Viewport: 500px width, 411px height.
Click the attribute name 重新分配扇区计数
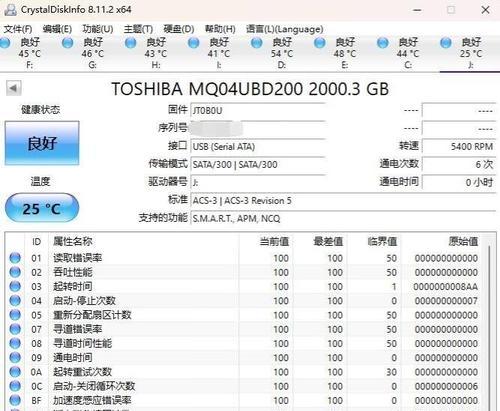point(92,315)
